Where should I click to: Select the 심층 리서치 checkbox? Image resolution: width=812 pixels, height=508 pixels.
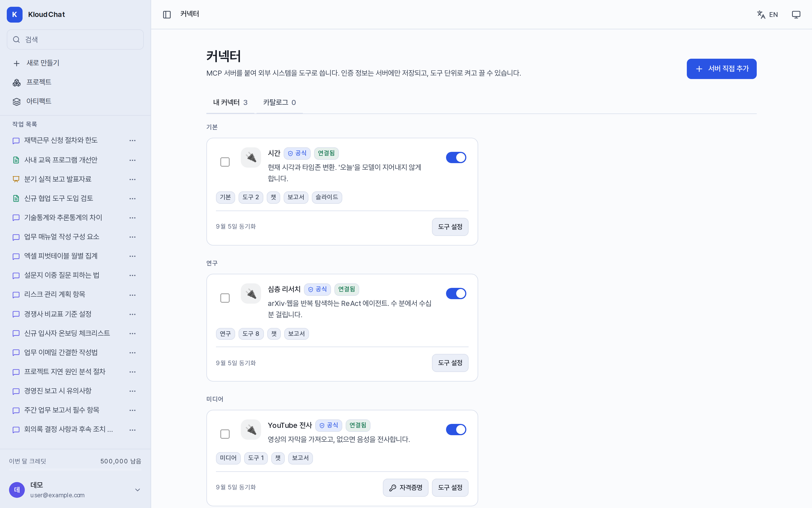[225, 298]
